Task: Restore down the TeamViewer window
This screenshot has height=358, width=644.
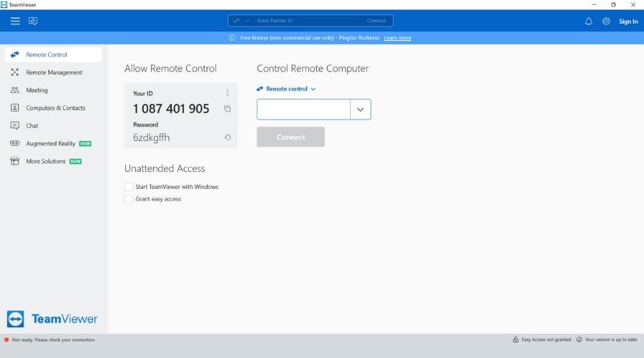Action: click(613, 5)
